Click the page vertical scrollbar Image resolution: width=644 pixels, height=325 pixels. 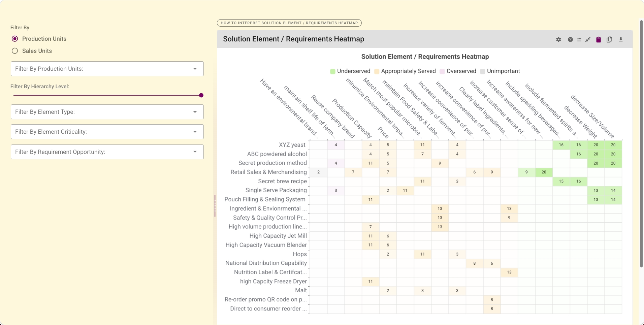pos(642,143)
